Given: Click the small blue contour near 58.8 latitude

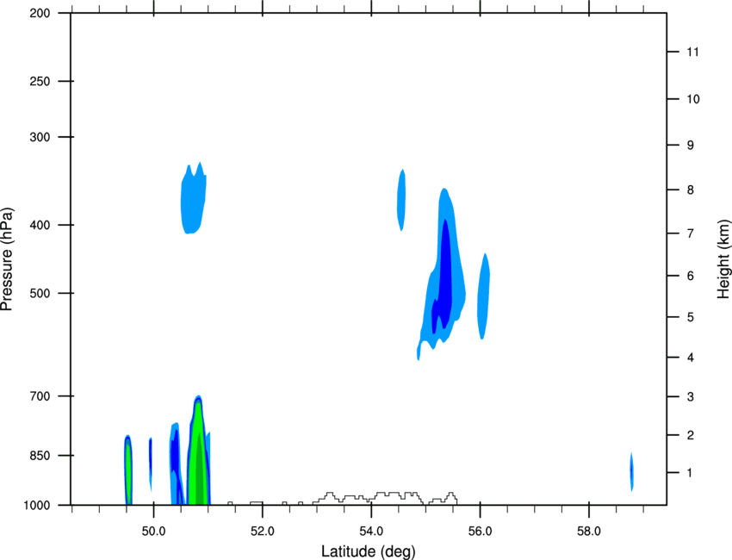Looking at the screenshot, I should coord(631,472).
